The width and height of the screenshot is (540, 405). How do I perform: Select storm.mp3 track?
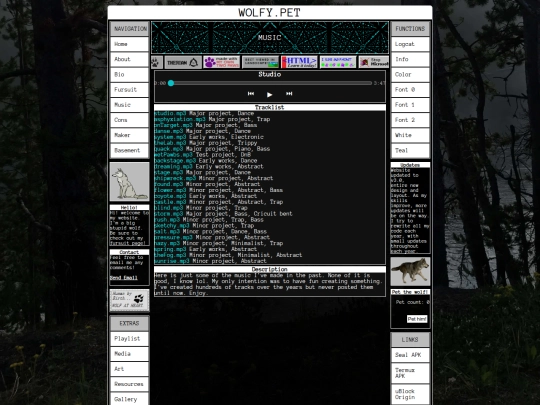(168, 214)
